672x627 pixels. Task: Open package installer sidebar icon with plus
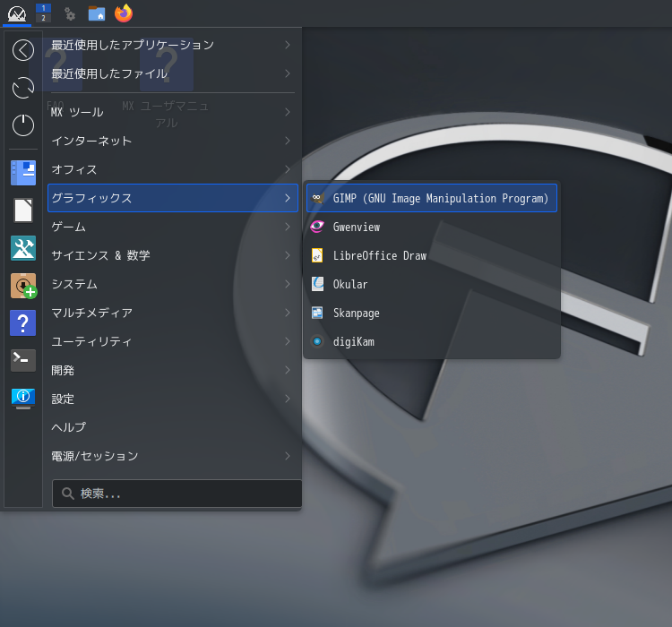24,286
